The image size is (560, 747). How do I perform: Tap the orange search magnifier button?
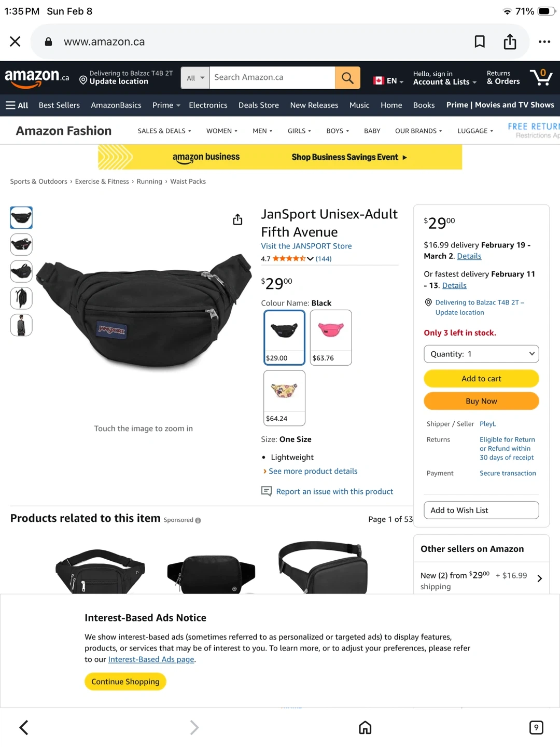pyautogui.click(x=347, y=78)
